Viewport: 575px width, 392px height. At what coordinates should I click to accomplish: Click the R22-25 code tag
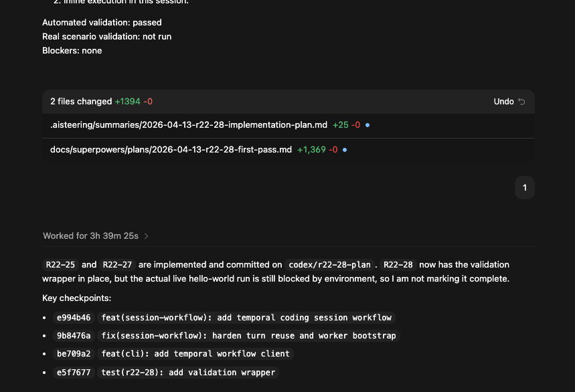60,264
